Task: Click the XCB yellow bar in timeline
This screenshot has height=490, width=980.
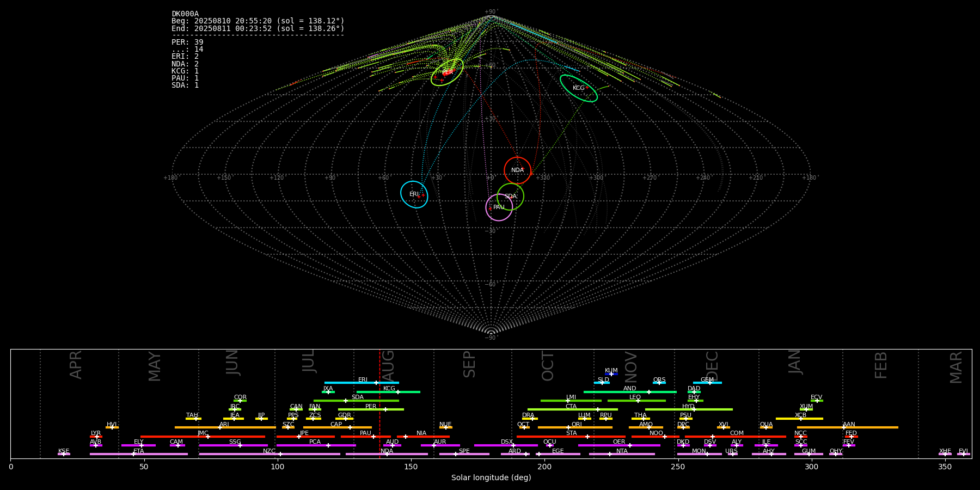Action: pos(799,419)
